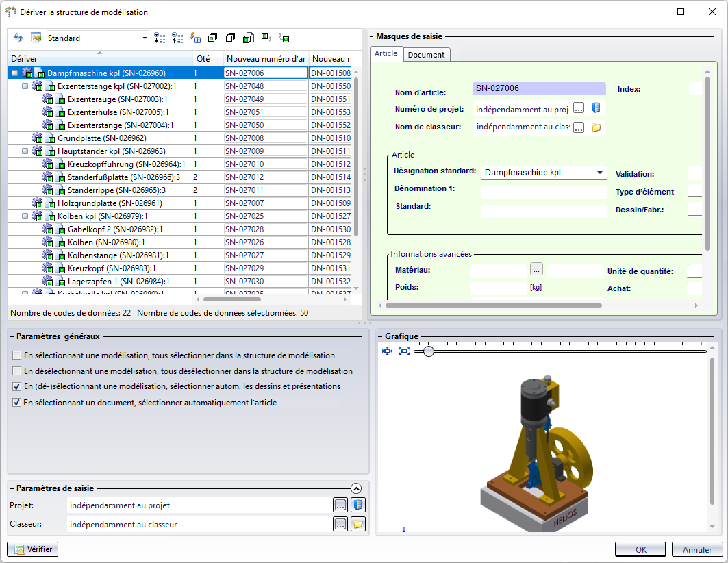Viewport: 728px width, 563px height.
Task: Click the zoom slider handle in Grafique
Action: click(x=428, y=351)
